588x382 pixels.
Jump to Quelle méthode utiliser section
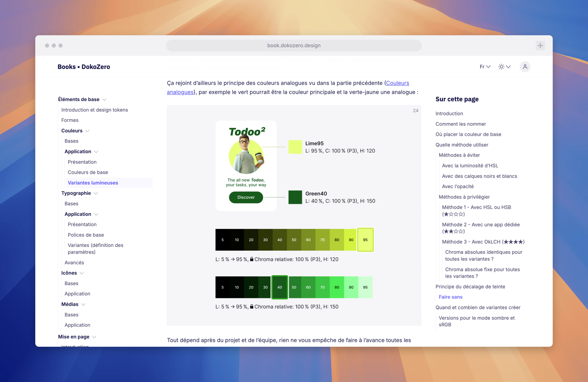tap(462, 145)
